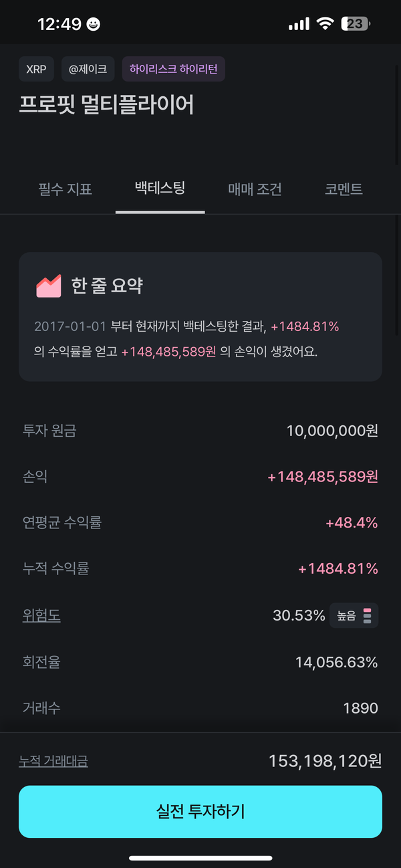401x868 pixels.
Task: Switch to the 매매 조건 tab
Action: click(255, 189)
